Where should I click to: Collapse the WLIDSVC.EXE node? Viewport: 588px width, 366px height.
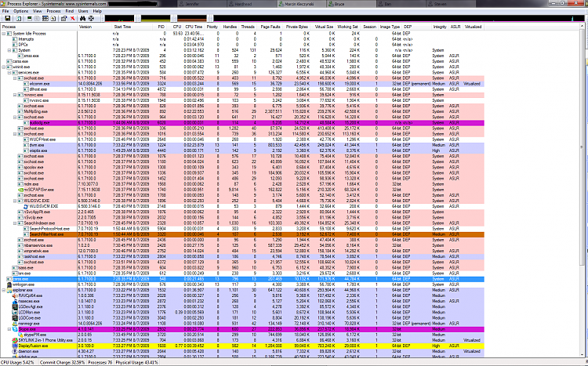pyautogui.click(x=15, y=201)
